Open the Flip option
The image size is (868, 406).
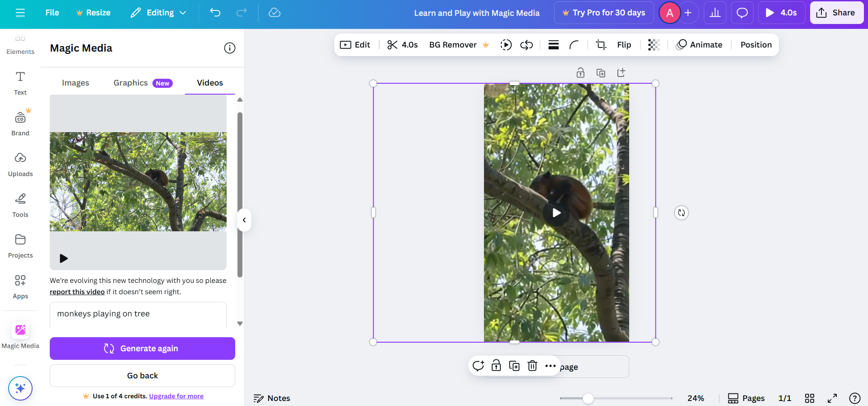coord(624,45)
